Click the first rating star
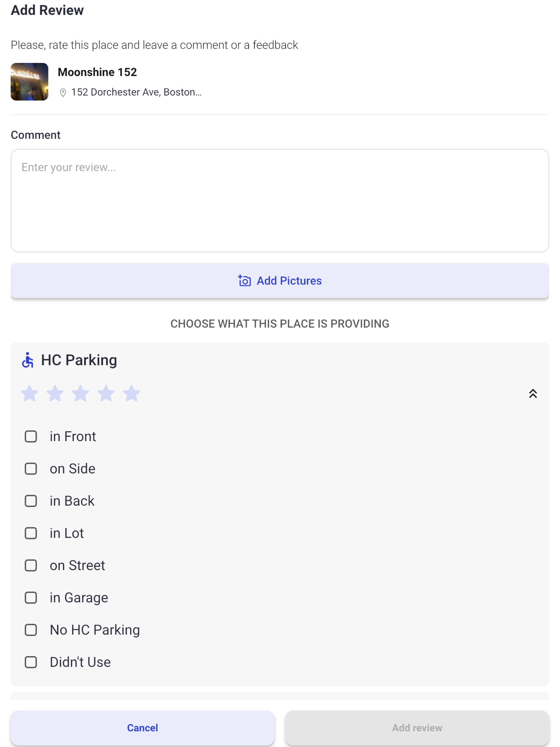The image size is (560, 747). coord(29,393)
